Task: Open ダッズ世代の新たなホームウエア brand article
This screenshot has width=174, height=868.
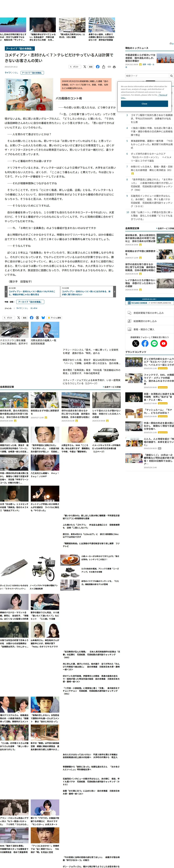Action: pos(159,362)
